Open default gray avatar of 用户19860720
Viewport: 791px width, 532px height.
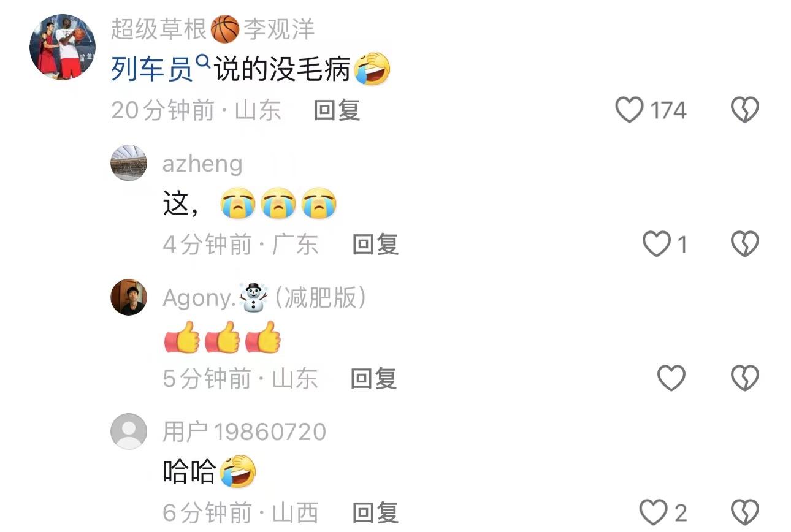coord(129,431)
